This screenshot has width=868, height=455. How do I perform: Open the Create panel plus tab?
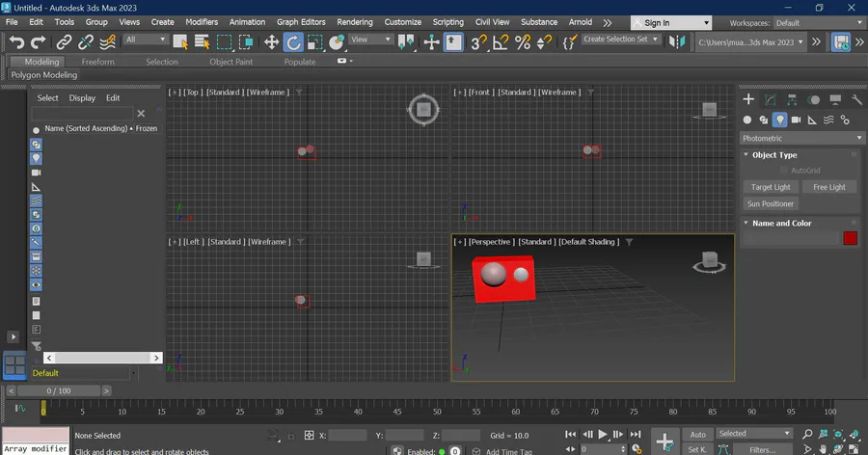click(748, 99)
